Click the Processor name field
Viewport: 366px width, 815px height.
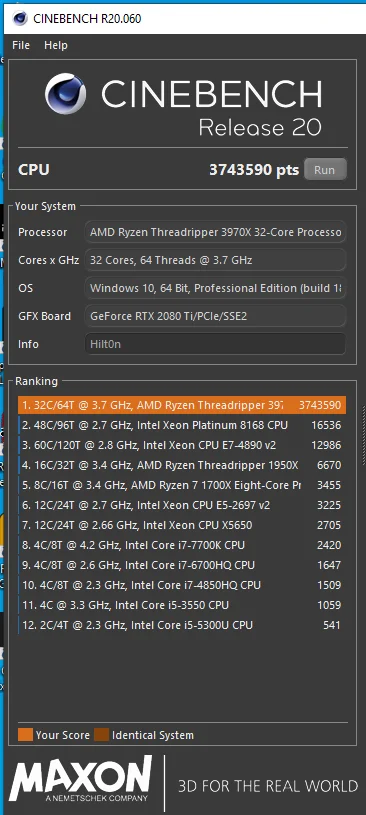pyautogui.click(x=215, y=232)
